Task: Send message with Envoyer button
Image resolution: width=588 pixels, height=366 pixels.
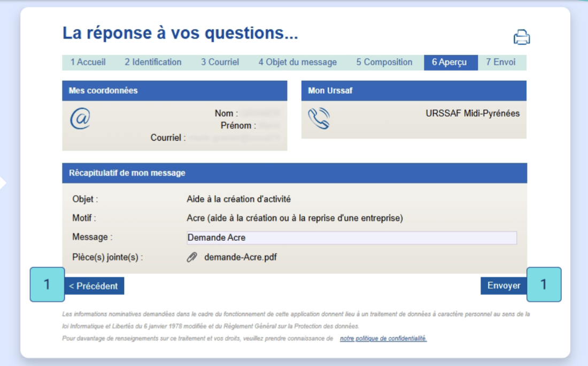Action: 504,286
